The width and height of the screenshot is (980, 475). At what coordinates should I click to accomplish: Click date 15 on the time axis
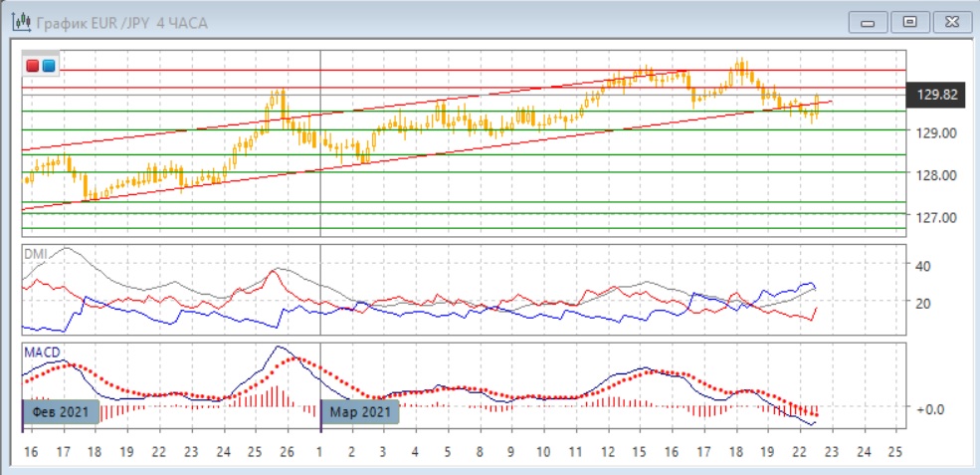640,452
